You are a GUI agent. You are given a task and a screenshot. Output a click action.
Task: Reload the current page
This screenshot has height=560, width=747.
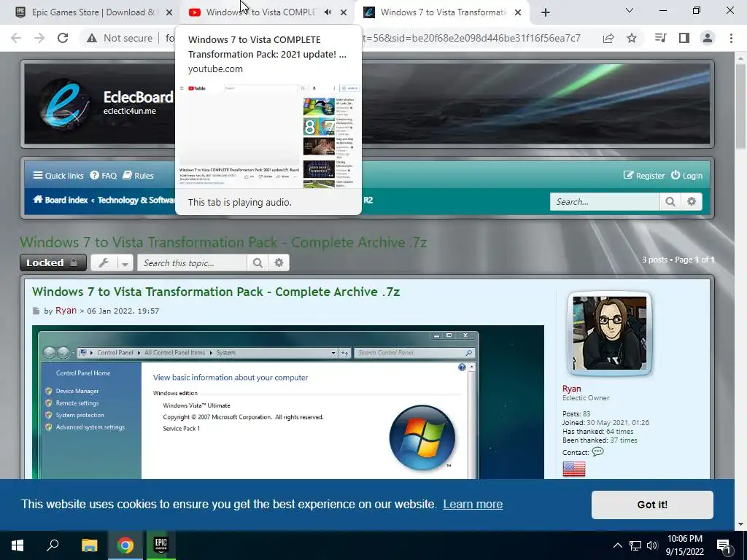63,38
